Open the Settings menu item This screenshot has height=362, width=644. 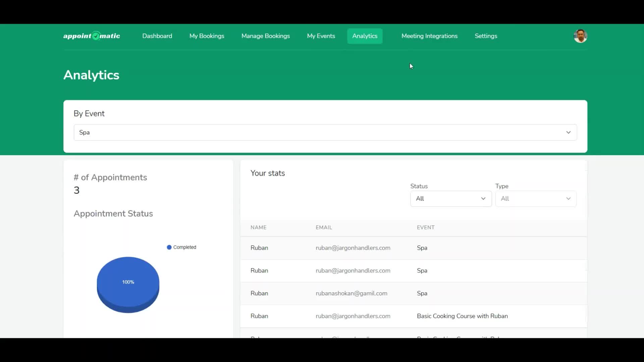click(486, 36)
